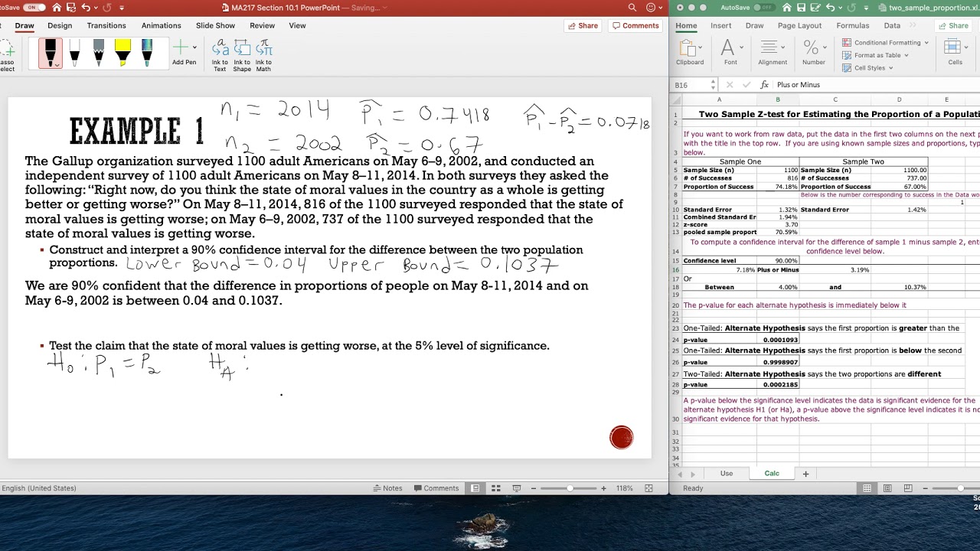Open the Excel Insert tab
The image size is (980, 551).
tap(720, 25)
